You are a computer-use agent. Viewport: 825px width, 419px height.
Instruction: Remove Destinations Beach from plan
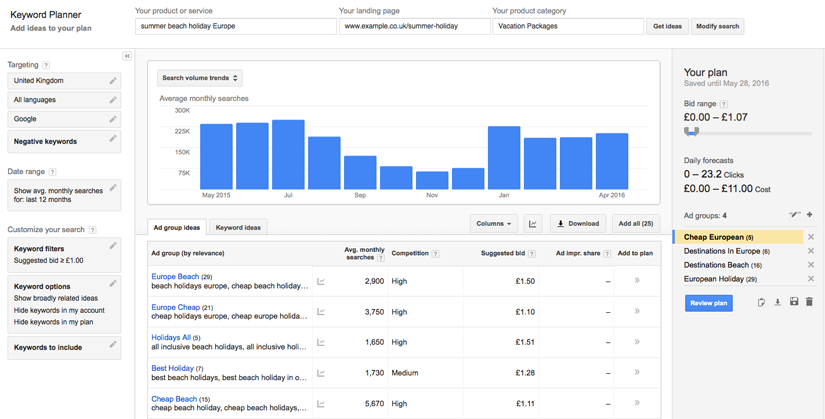(811, 265)
